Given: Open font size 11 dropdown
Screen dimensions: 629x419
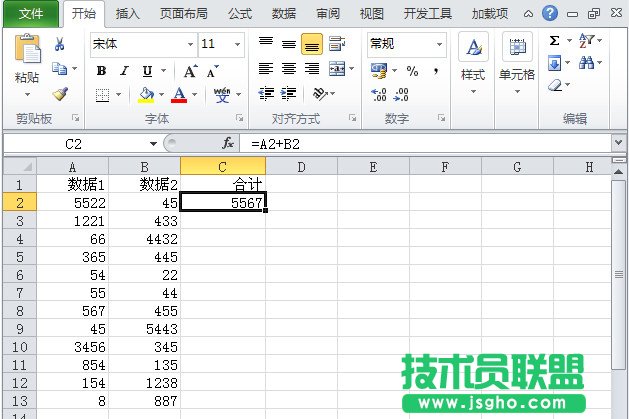Looking at the screenshot, I should 237,44.
